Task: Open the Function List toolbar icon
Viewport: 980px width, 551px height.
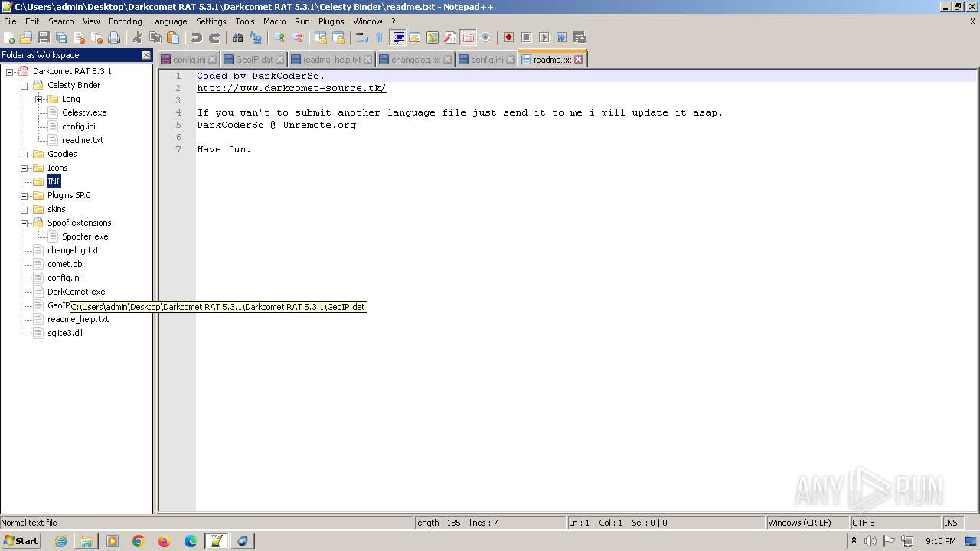Action: pyautogui.click(x=450, y=37)
